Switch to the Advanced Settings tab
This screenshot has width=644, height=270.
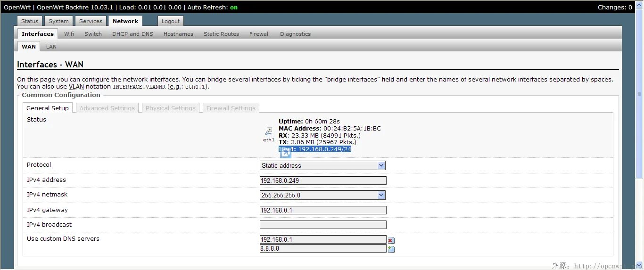[x=107, y=108]
